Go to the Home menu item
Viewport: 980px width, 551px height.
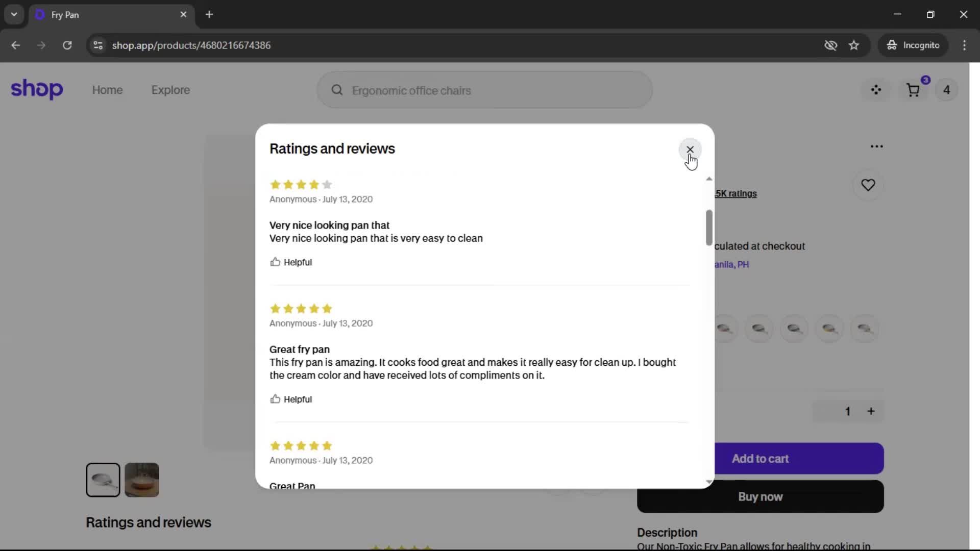coord(107,90)
